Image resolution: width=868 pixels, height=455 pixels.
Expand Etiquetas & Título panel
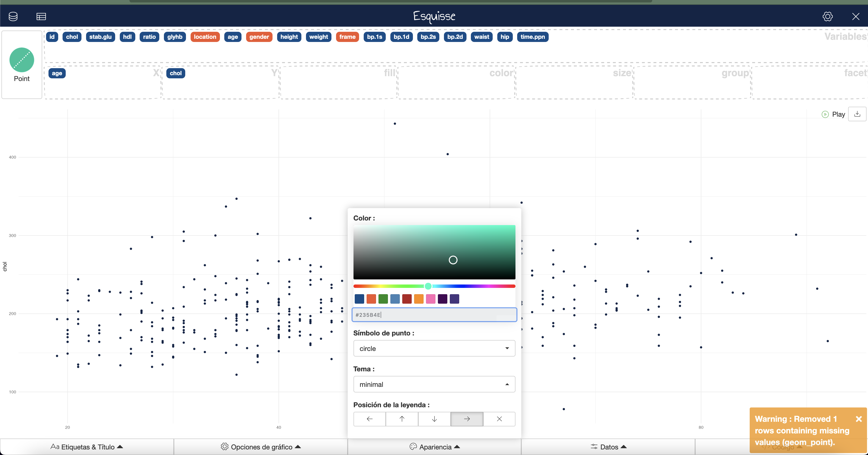(87, 447)
